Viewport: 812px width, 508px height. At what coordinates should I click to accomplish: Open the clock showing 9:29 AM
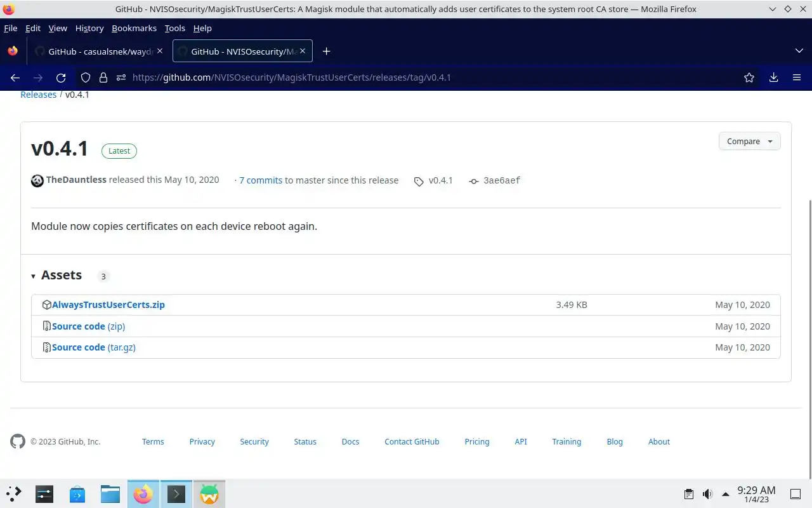click(x=756, y=494)
